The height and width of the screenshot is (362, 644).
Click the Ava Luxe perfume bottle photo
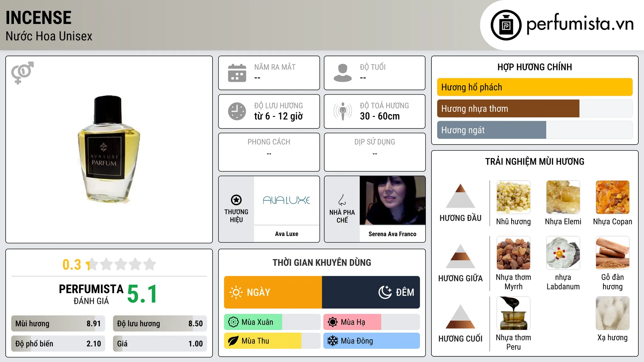[x=109, y=149]
